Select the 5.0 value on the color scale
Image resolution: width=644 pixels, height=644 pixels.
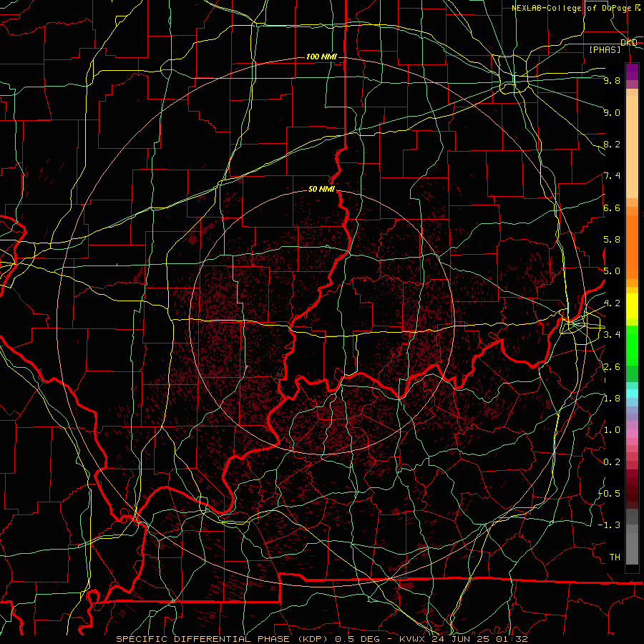click(612, 271)
